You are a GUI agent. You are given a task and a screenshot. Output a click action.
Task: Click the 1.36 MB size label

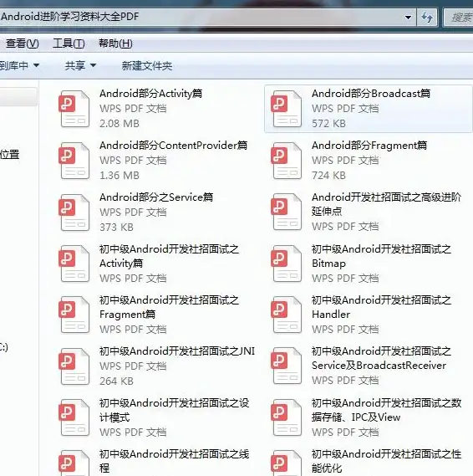pyautogui.click(x=120, y=176)
